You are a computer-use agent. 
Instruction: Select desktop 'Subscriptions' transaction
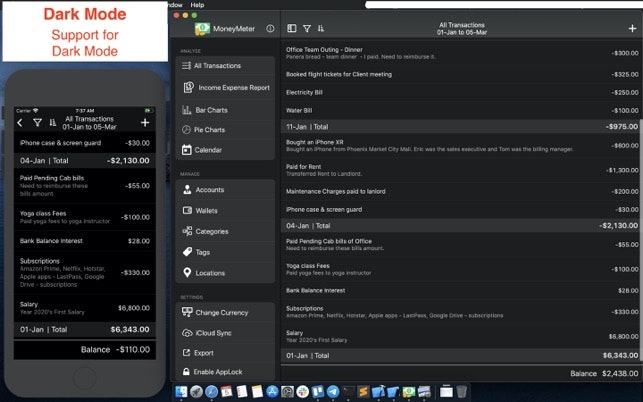click(x=462, y=312)
